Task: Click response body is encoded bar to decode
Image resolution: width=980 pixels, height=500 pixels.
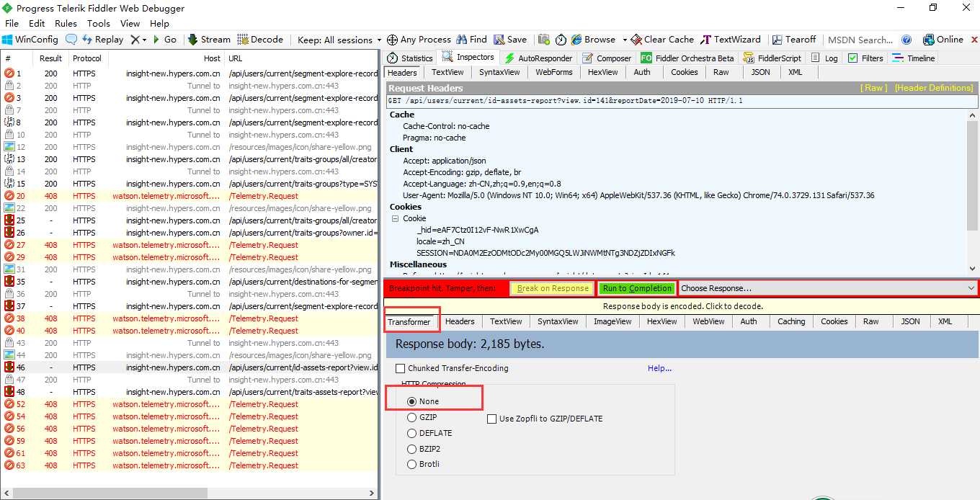Action: 682,306
